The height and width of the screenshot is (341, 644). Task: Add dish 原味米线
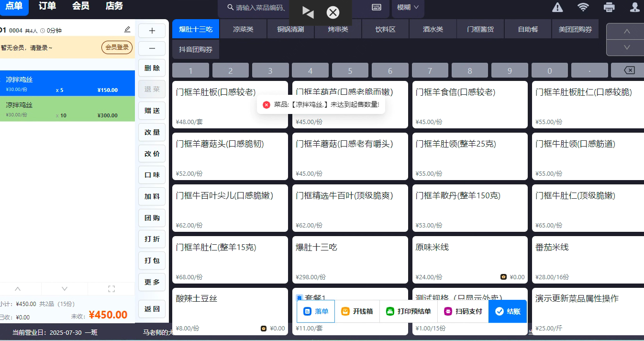(470, 260)
